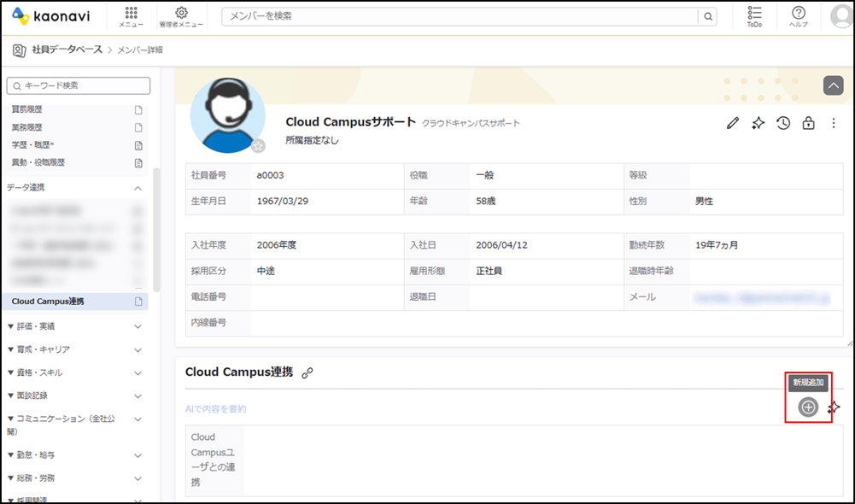This screenshot has width=855, height=504.
Task: Select 業務履歴 in the sidebar
Action: click(x=26, y=127)
